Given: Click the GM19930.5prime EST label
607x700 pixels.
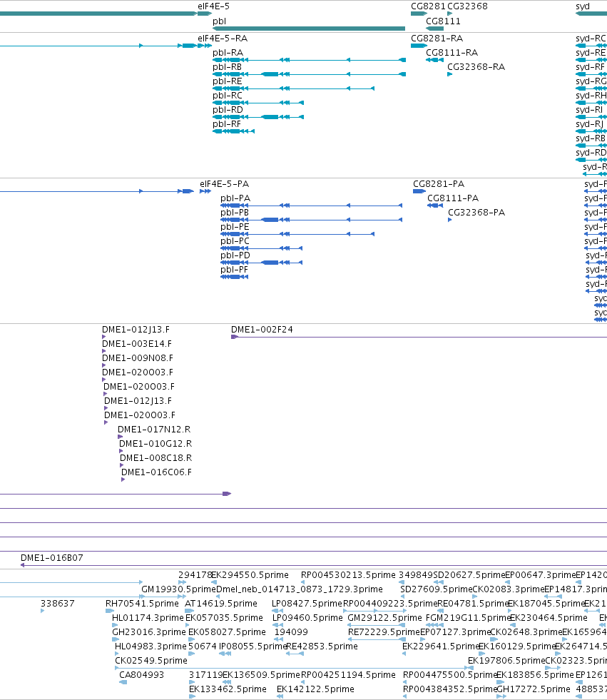Looking at the screenshot, I should coord(178,589).
